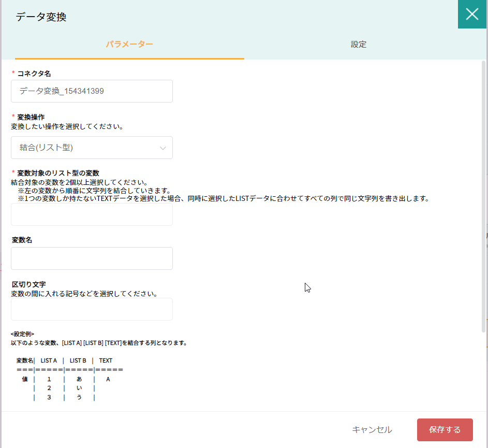Click the <設定例> heading text
This screenshot has height=448, width=488.
pos(22,334)
